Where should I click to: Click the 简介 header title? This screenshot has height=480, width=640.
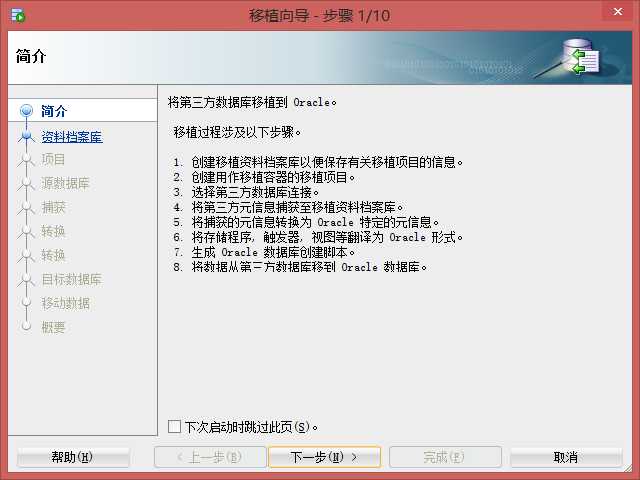coord(31,56)
